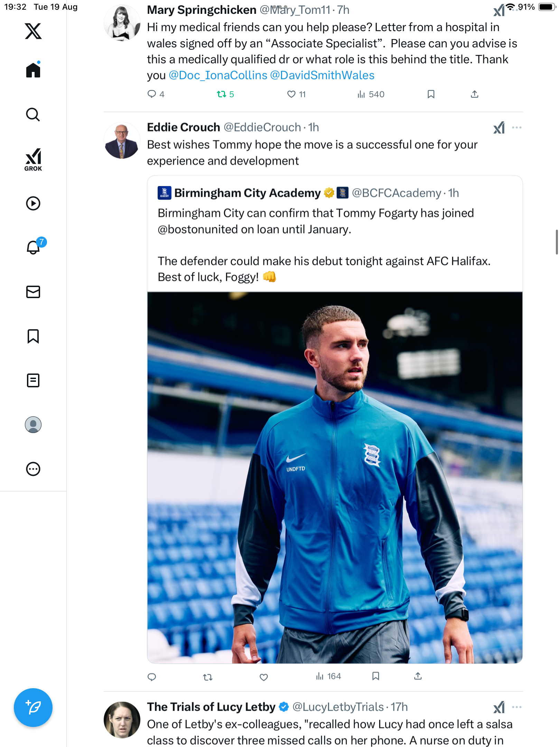Image resolution: width=560 pixels, height=747 pixels.
Task: Open Bookmarks in the sidebar
Action: pos(33,336)
